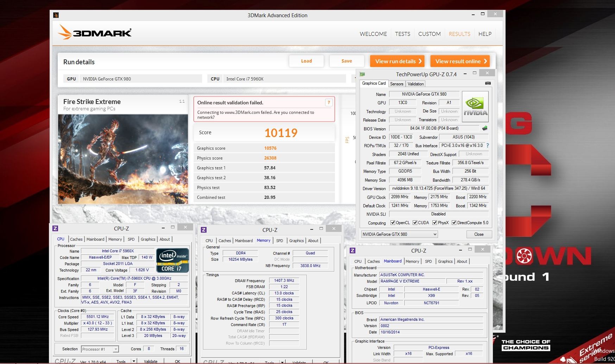Click the overall score 10119

pyautogui.click(x=281, y=133)
